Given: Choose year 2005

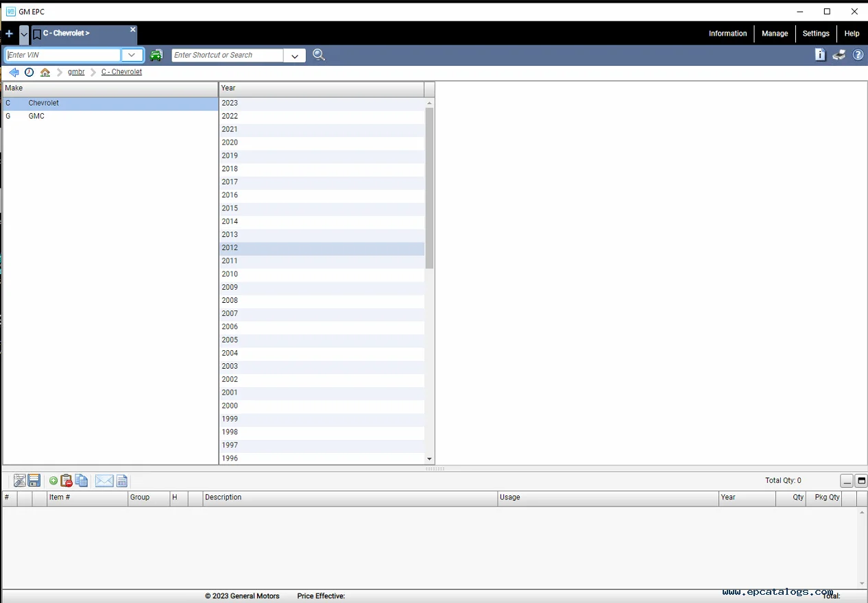Looking at the screenshot, I should (322, 340).
